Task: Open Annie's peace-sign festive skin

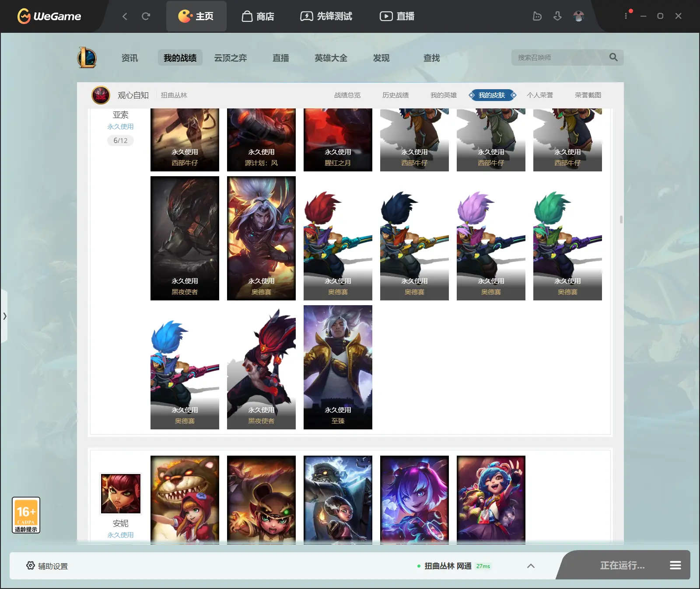Action: [x=491, y=499]
